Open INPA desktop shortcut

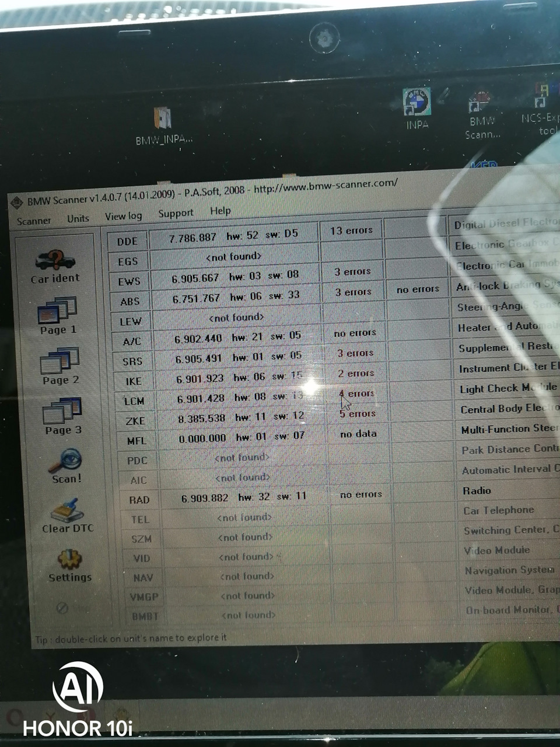(x=417, y=109)
